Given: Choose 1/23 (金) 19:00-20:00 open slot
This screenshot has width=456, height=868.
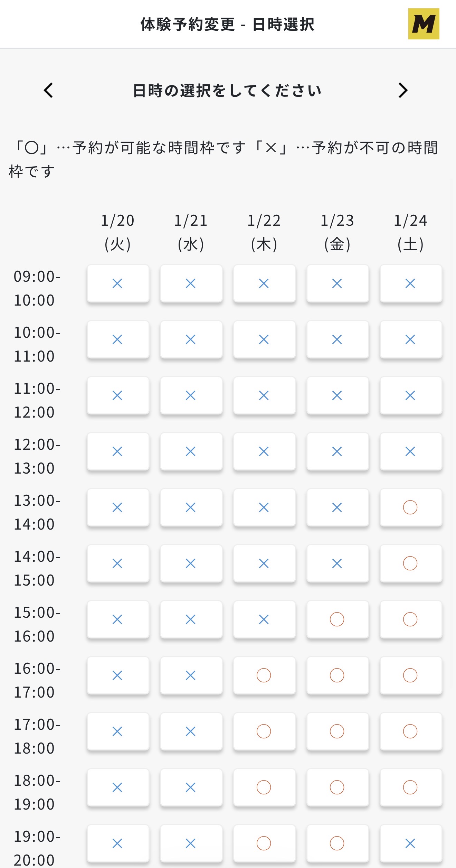Looking at the screenshot, I should coord(337,843).
